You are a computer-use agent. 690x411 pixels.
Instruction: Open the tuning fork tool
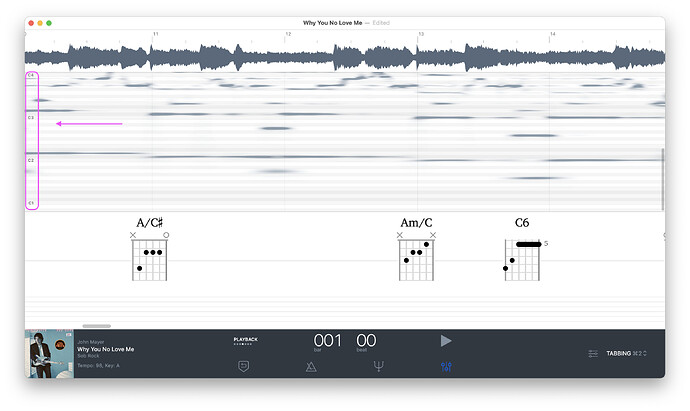pyautogui.click(x=378, y=366)
